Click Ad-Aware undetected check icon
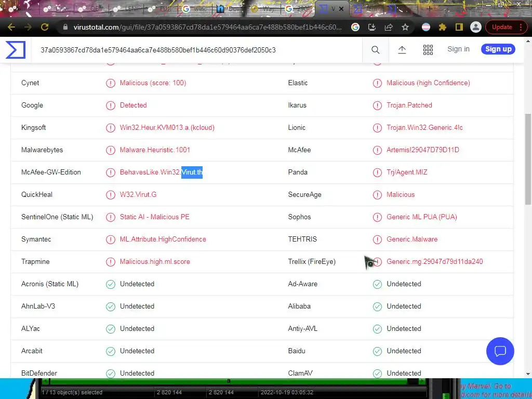 377,284
